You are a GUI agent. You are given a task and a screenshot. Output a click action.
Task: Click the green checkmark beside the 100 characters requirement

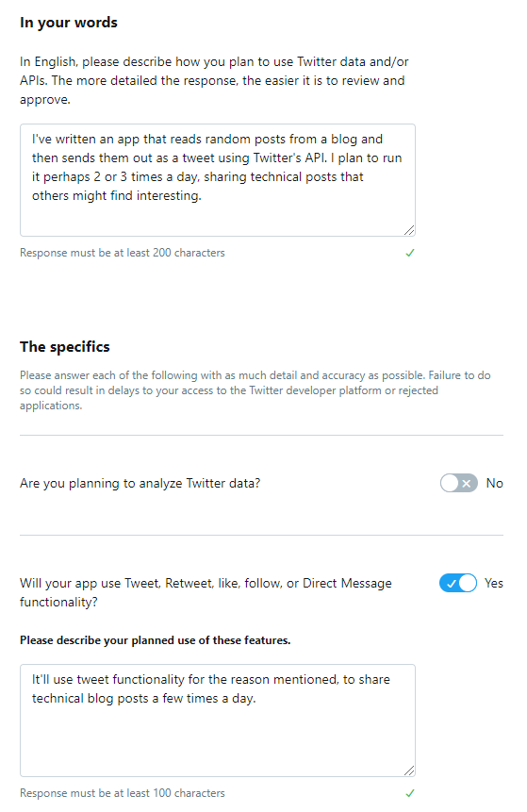coord(409,793)
